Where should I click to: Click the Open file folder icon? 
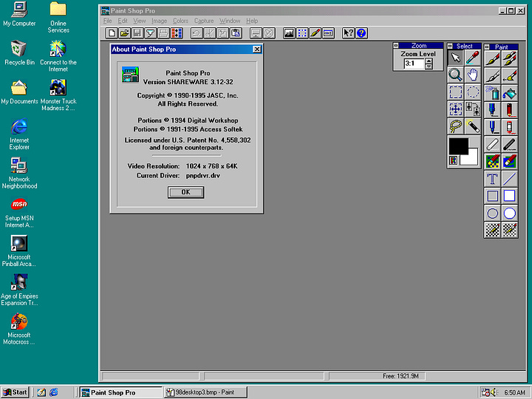pyautogui.click(x=125, y=33)
